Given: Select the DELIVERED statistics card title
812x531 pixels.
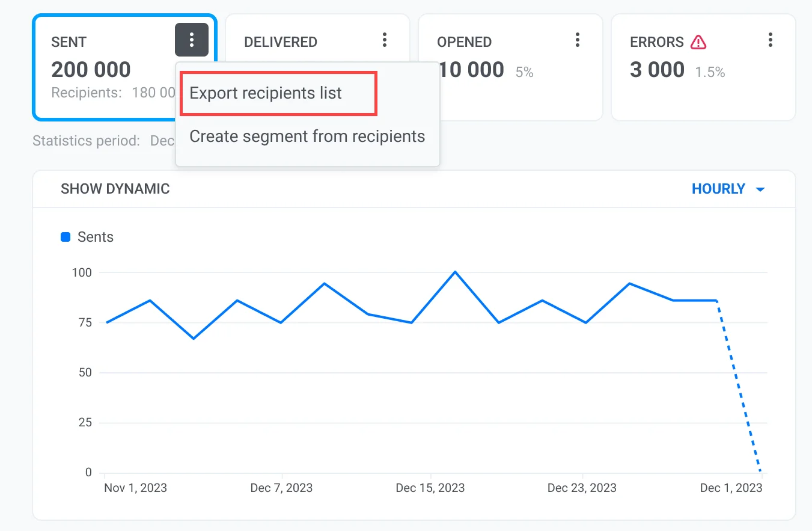Looking at the screenshot, I should 280,42.
